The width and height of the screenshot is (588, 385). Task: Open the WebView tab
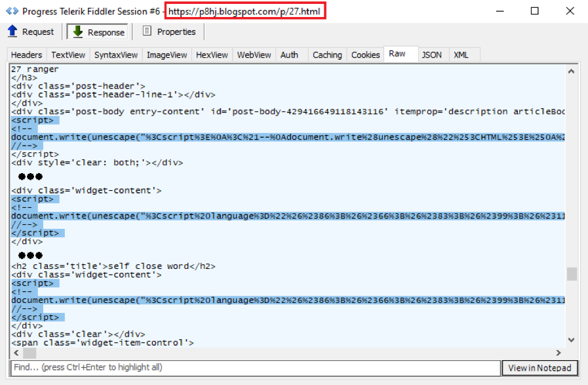tap(254, 55)
